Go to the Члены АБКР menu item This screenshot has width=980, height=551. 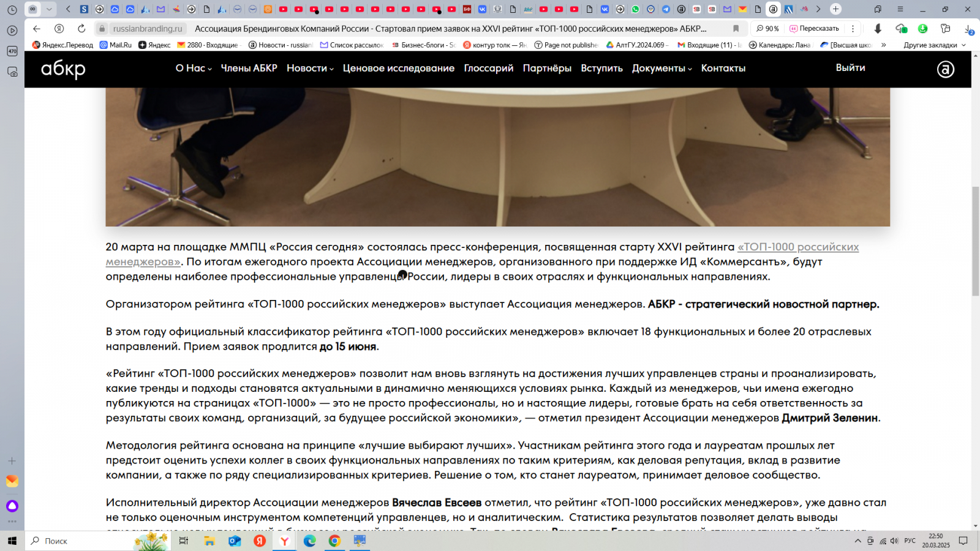249,68
